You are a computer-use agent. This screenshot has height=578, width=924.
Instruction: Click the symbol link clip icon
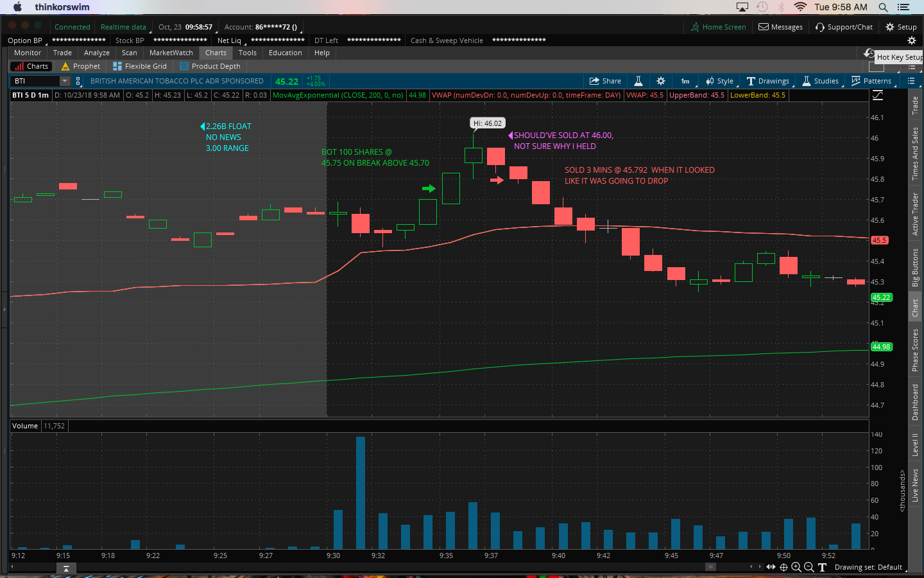[78, 81]
